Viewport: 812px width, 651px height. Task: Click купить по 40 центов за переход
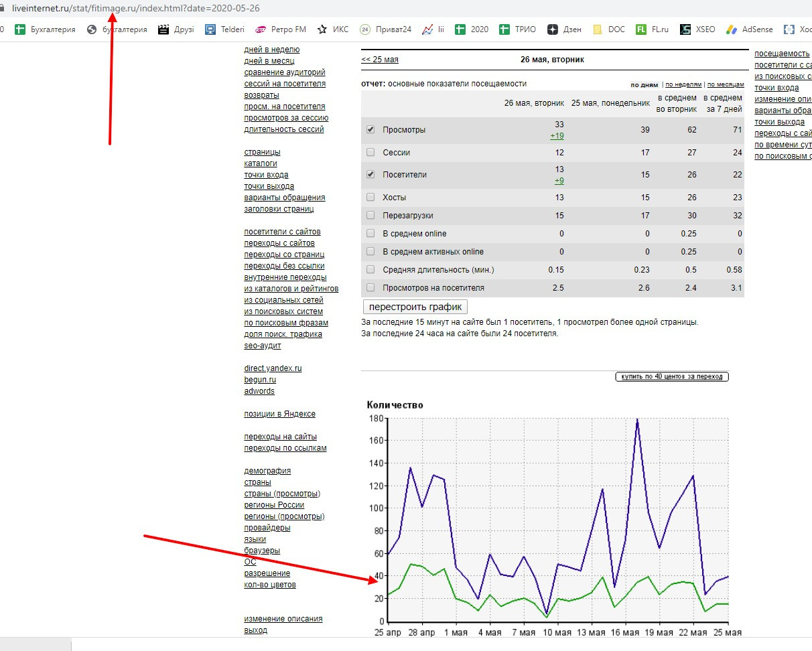(672, 376)
